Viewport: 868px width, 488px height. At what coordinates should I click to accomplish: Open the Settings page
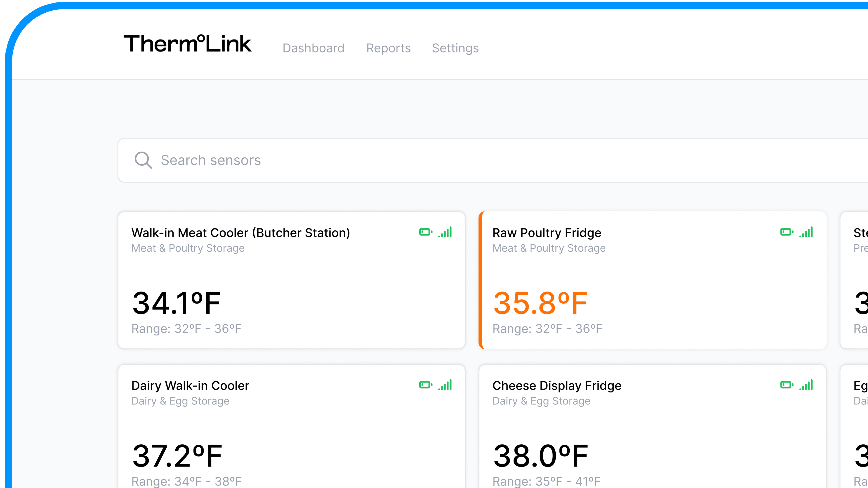(455, 48)
